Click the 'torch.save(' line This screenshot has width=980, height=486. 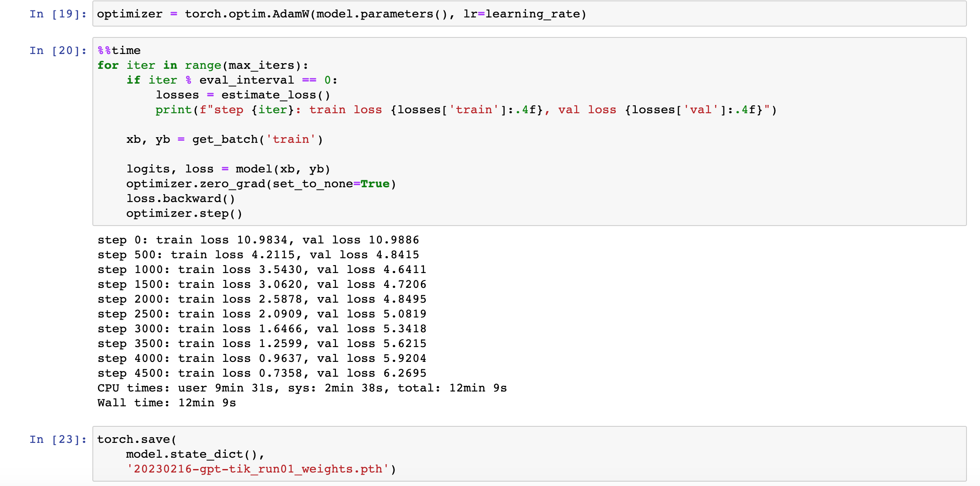[137, 439]
